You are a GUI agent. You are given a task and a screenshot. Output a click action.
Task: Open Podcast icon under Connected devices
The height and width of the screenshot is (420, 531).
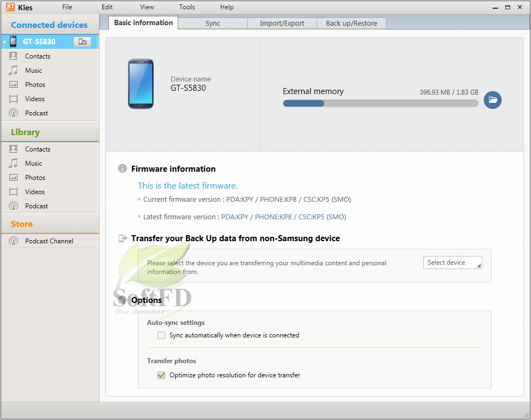pyautogui.click(x=14, y=113)
